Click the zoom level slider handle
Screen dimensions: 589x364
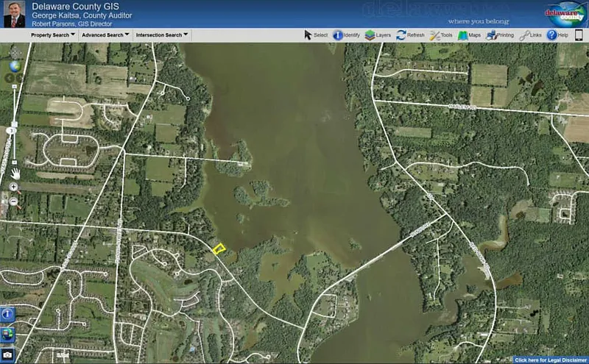point(12,130)
